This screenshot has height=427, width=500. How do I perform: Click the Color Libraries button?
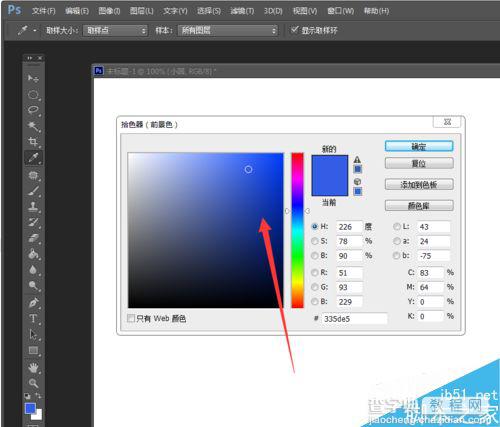pos(419,206)
